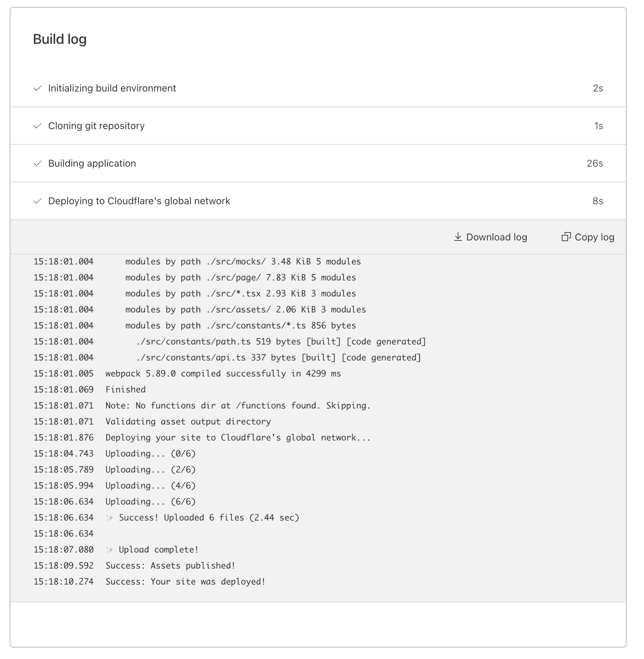Select the "Success: Assets published!" log line
Viewport: 644px width, 659px height.
coord(170,566)
